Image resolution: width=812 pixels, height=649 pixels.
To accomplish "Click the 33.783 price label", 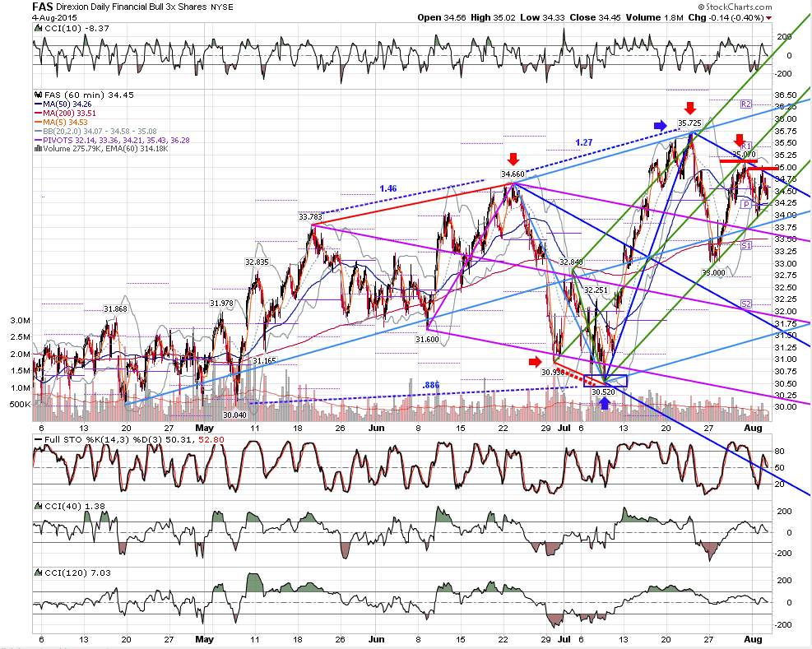I will click(311, 216).
